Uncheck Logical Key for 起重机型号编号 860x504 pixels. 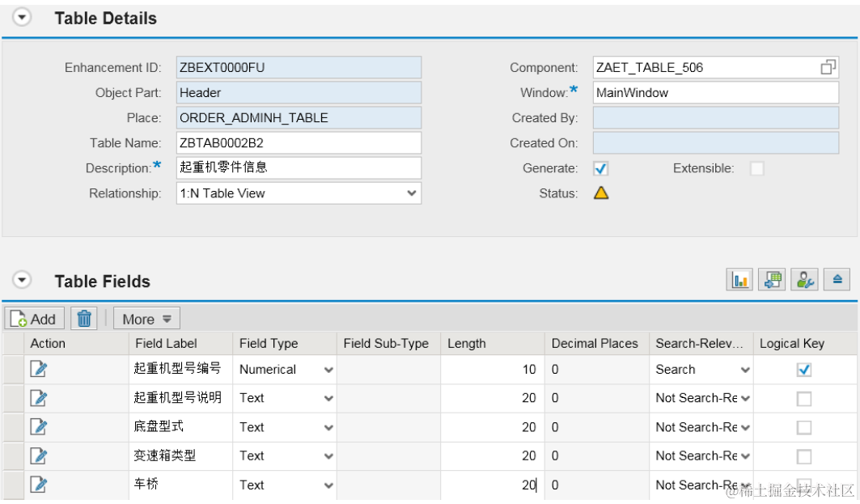pyautogui.click(x=804, y=370)
